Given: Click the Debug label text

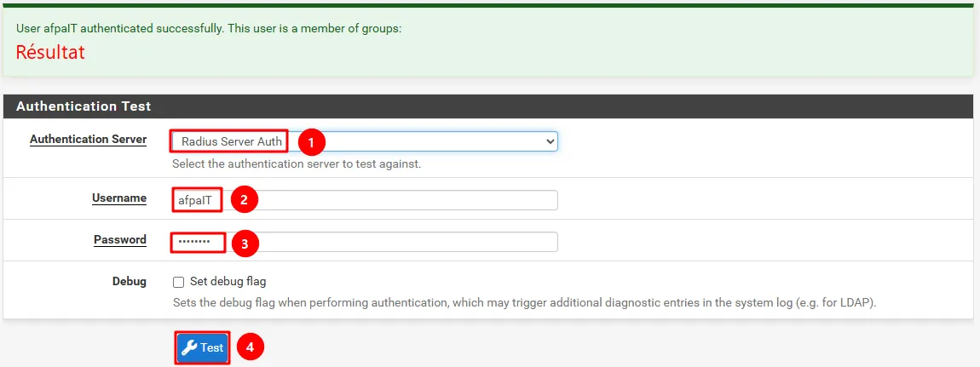Looking at the screenshot, I should tap(130, 282).
